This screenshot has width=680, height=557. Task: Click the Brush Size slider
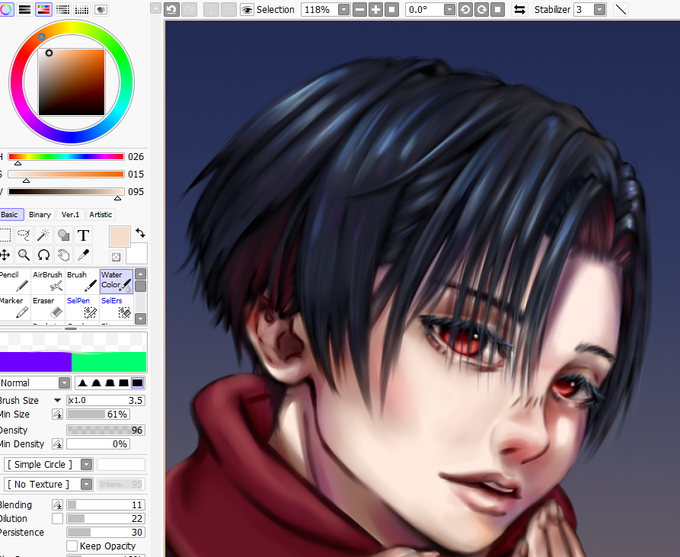[105, 400]
